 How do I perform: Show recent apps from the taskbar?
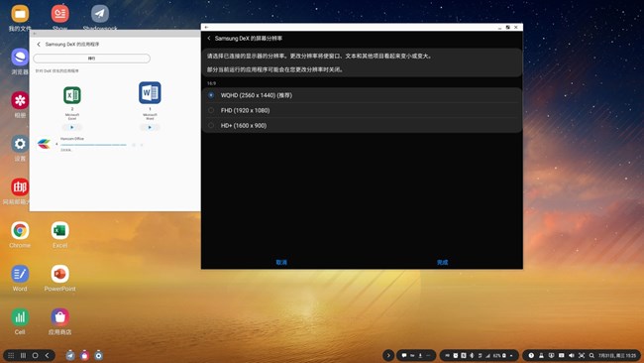23,356
